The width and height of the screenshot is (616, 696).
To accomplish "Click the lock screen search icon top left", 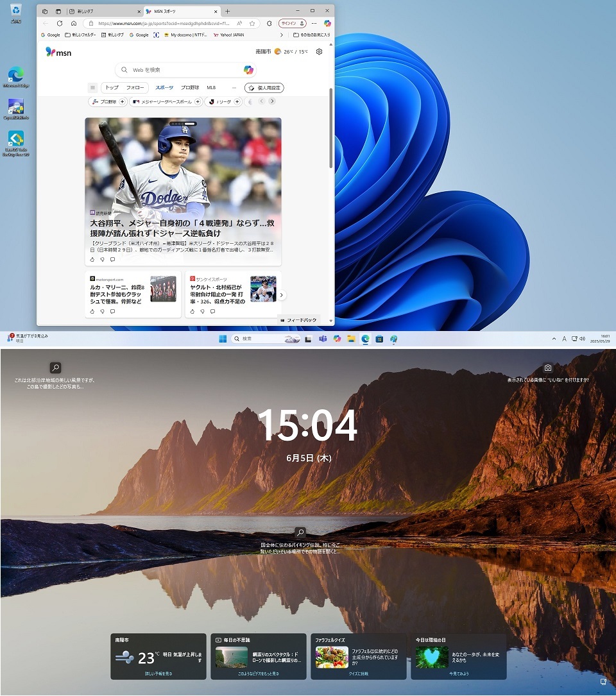I will pyautogui.click(x=55, y=368).
